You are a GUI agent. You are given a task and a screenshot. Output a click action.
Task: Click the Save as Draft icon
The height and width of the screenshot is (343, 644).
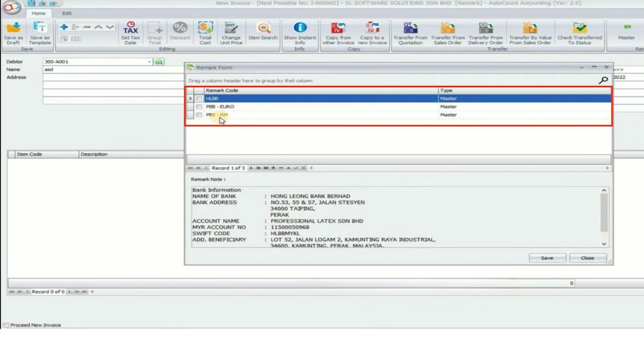[x=14, y=29]
